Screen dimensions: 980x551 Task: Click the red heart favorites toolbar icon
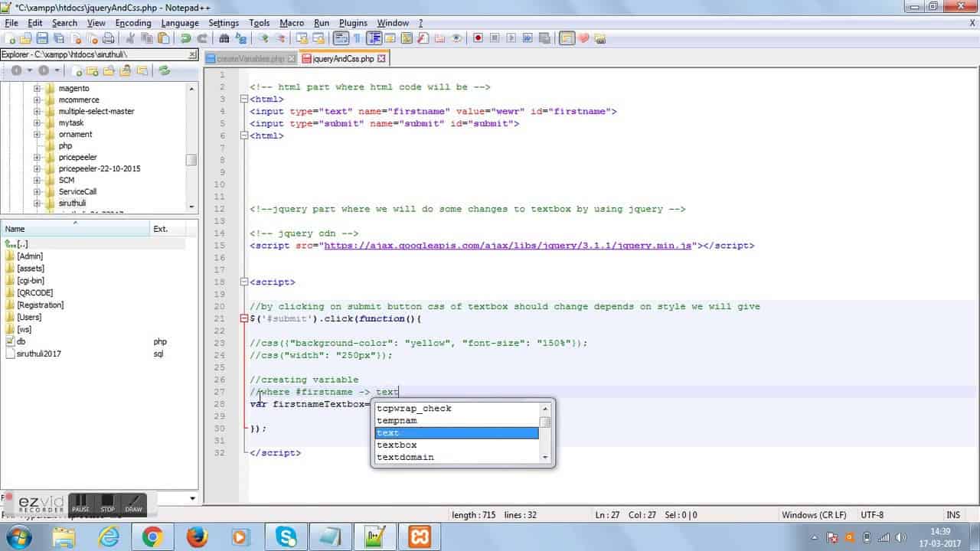584,38
